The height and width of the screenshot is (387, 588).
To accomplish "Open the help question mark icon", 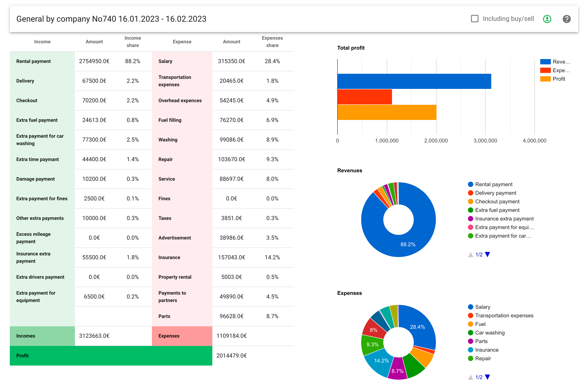I will (567, 19).
